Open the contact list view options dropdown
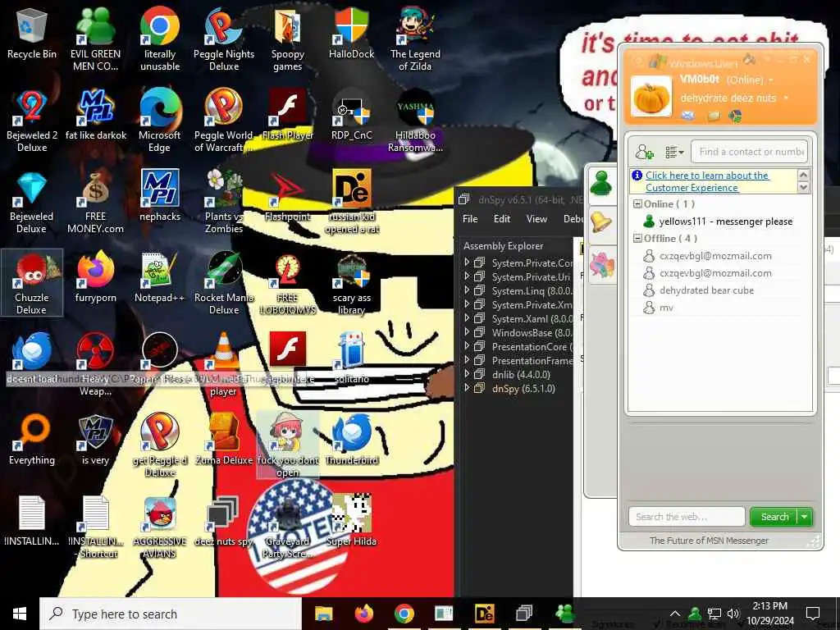 [x=674, y=152]
